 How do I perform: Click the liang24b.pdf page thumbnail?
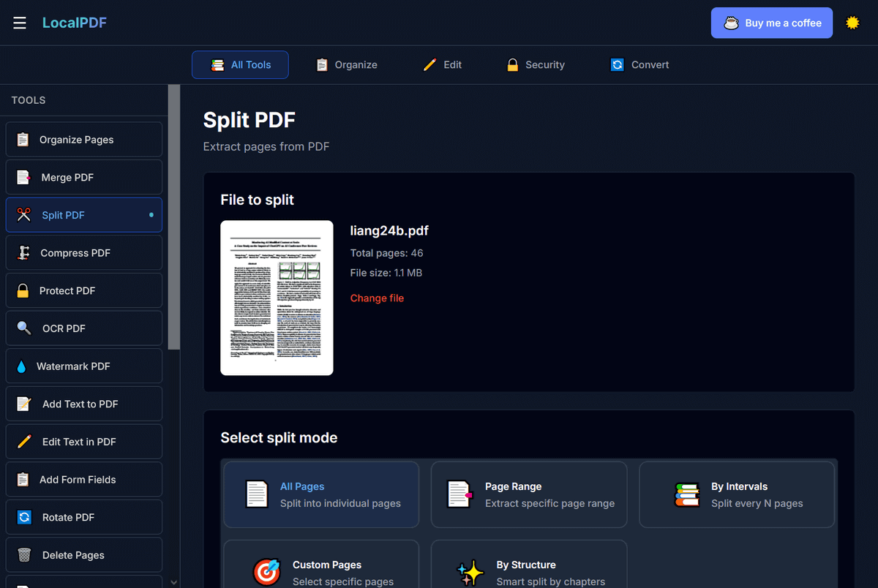point(277,298)
